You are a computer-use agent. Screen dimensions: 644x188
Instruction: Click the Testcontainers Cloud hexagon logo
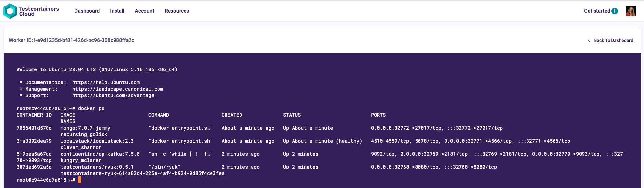[x=10, y=11]
